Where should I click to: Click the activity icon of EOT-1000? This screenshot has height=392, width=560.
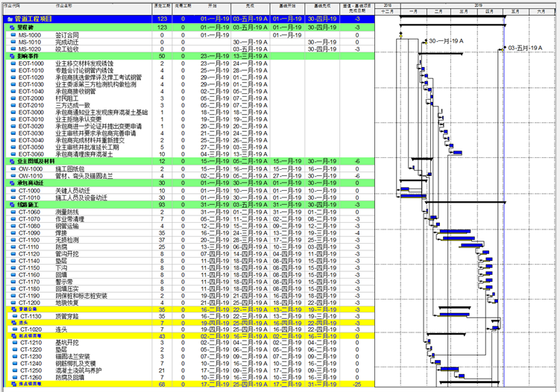[x=13, y=63]
